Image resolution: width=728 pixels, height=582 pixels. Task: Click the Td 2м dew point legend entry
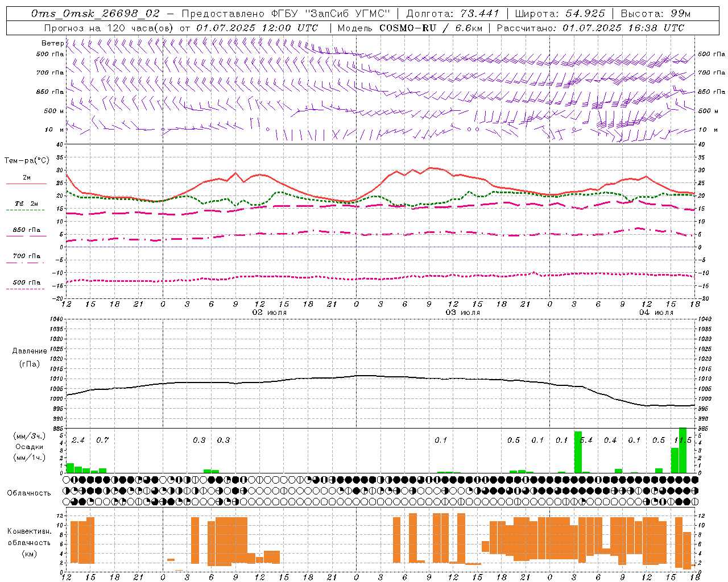[x=27, y=203]
